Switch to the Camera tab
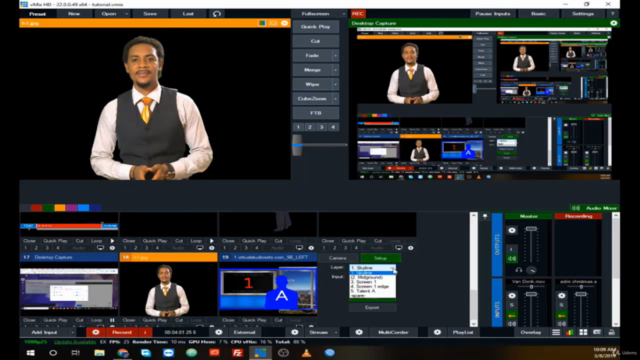This screenshot has width=640, height=360. coord(338,258)
